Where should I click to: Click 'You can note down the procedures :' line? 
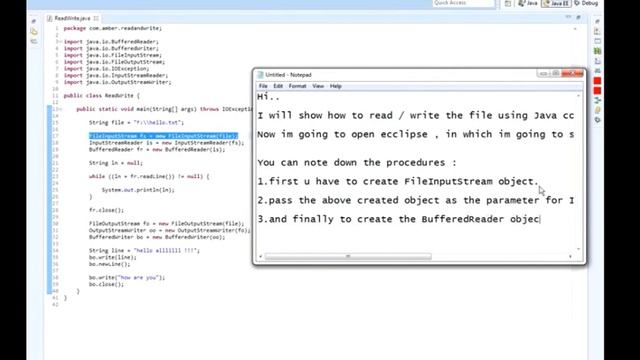tap(357, 163)
